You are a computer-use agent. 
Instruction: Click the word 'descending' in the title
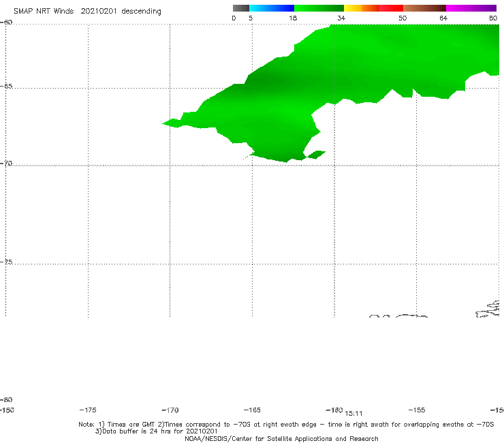point(141,12)
